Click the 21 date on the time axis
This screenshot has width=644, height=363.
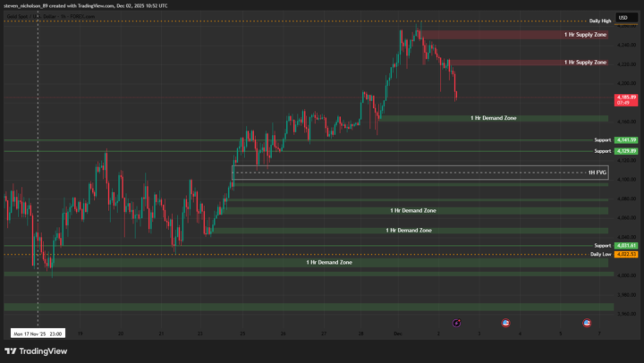pos(161,333)
